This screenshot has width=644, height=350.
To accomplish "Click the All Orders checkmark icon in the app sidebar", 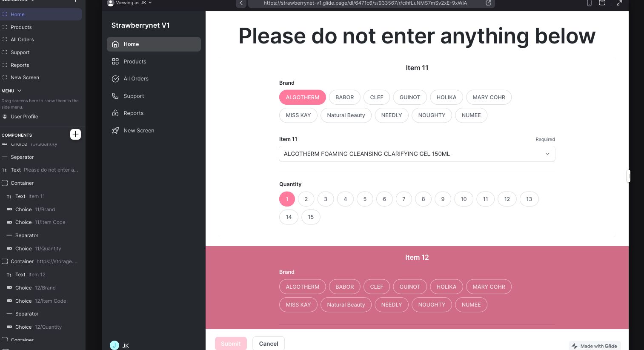I will (115, 79).
